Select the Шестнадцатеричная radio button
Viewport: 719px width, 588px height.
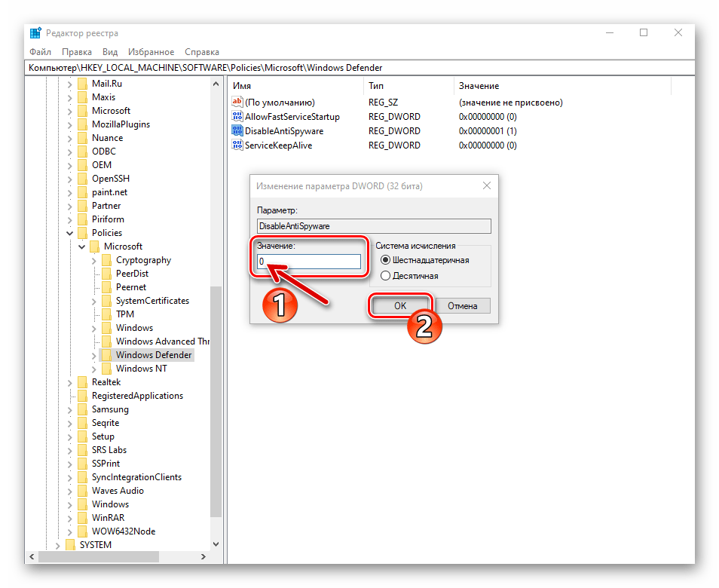click(x=385, y=260)
